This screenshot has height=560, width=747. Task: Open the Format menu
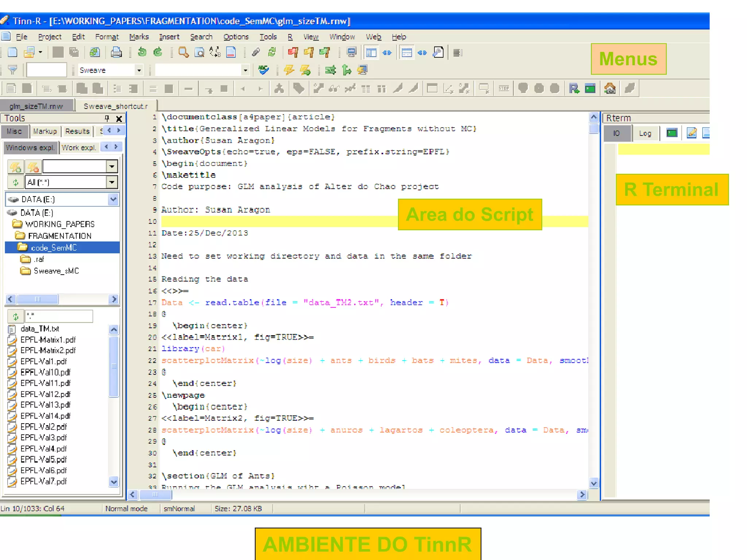(x=107, y=37)
